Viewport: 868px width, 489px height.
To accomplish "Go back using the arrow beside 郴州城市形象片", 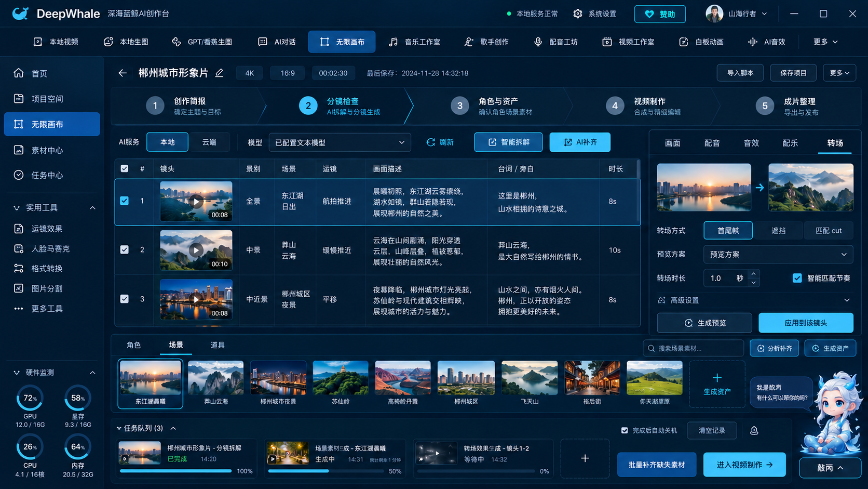I will pyautogui.click(x=123, y=73).
